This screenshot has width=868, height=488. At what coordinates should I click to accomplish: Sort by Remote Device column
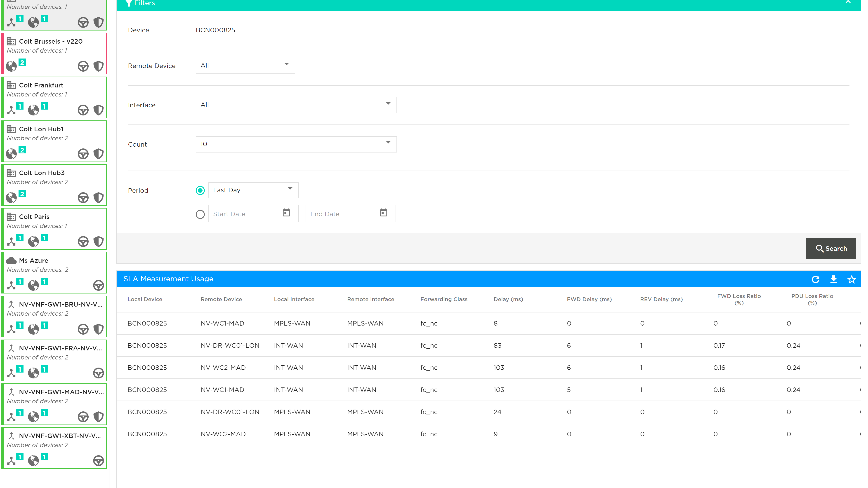point(221,299)
